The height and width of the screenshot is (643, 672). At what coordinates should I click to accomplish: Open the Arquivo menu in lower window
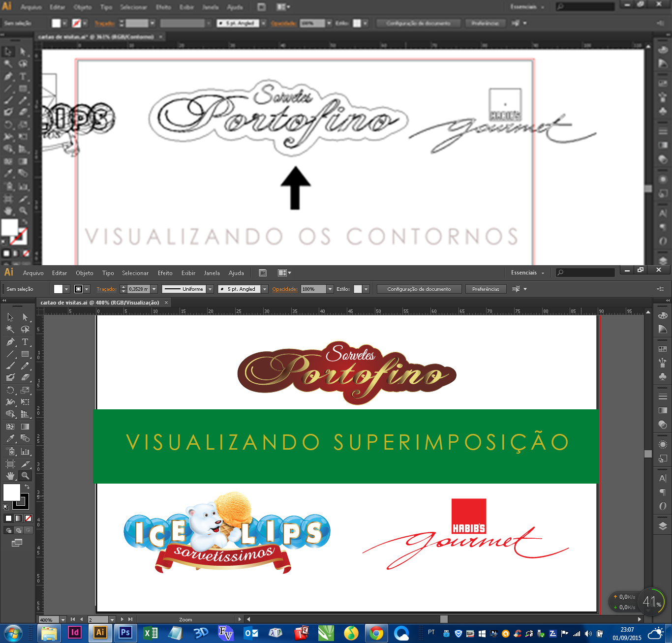pyautogui.click(x=33, y=273)
